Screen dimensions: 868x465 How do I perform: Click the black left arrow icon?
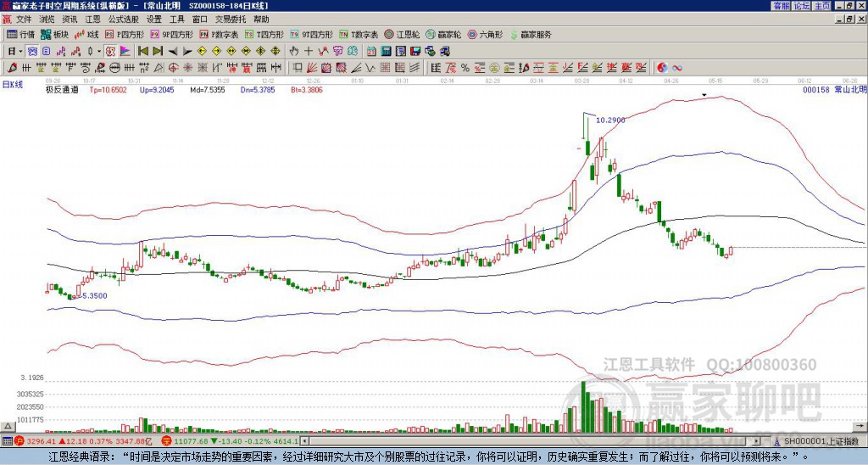pyautogui.click(x=173, y=51)
